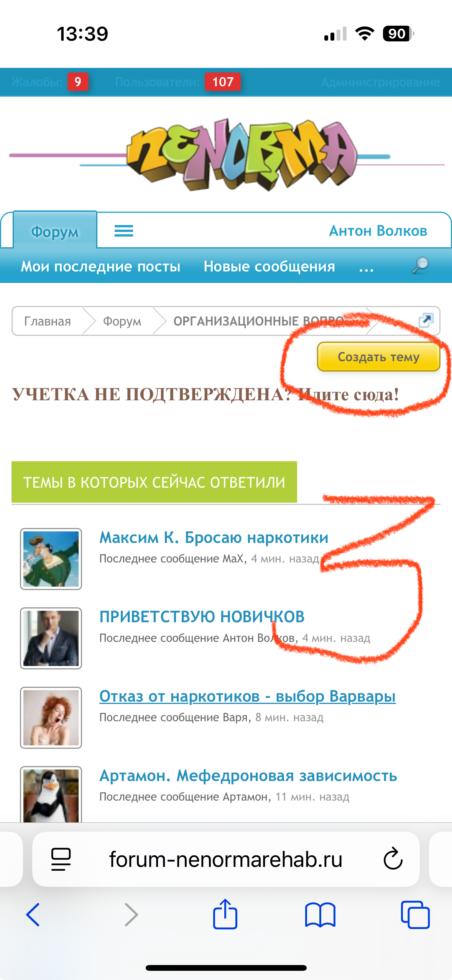Open page reader menu icon in address bar

coord(61,859)
